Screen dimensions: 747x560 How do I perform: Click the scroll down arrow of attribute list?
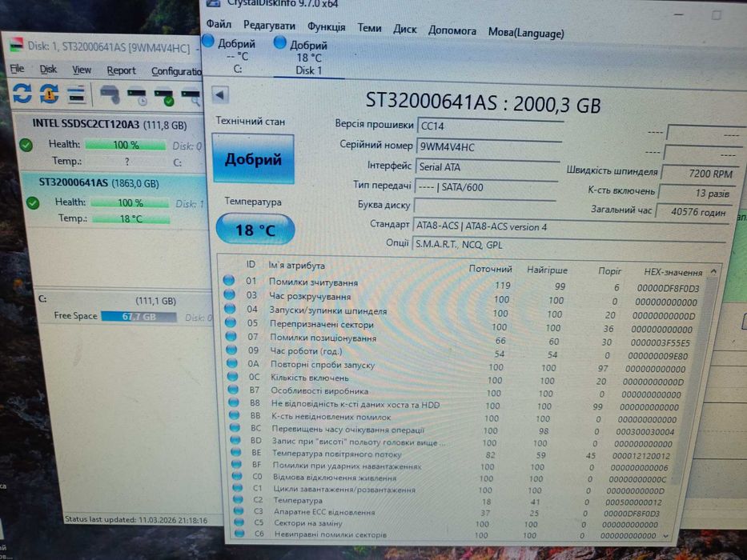pos(665,536)
